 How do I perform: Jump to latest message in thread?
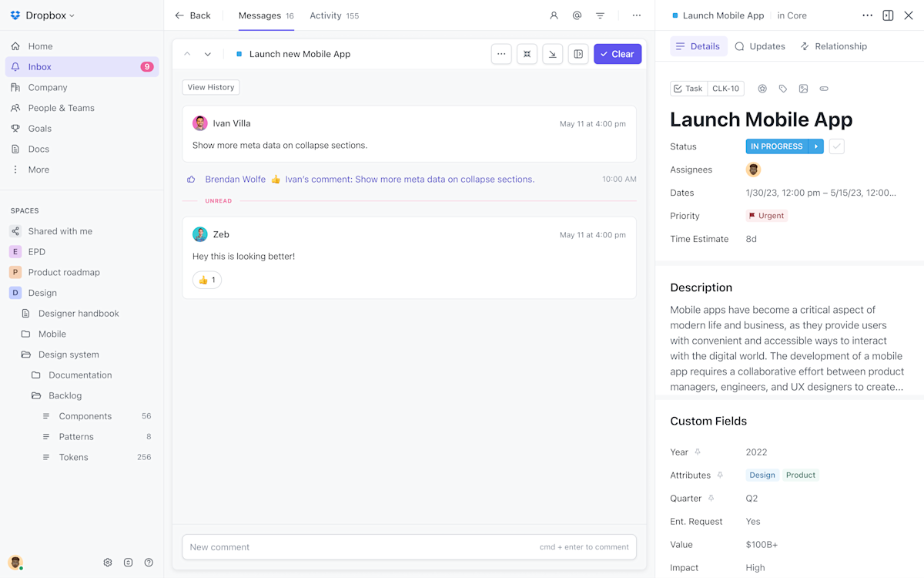[552, 54]
